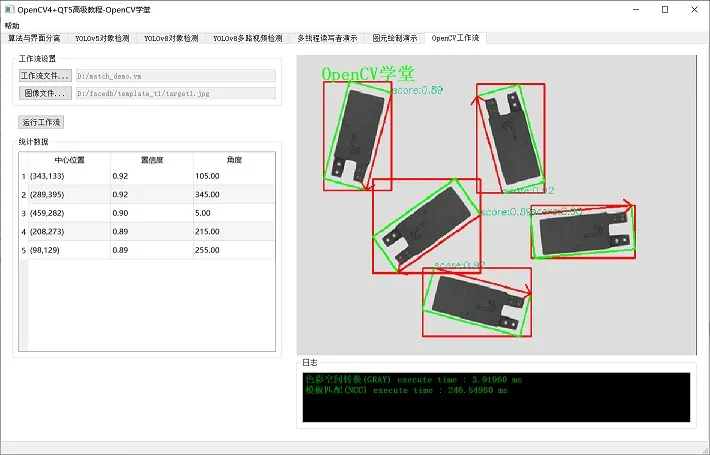Switch to 算法与界面分离 tab
710x455 pixels.
34,38
